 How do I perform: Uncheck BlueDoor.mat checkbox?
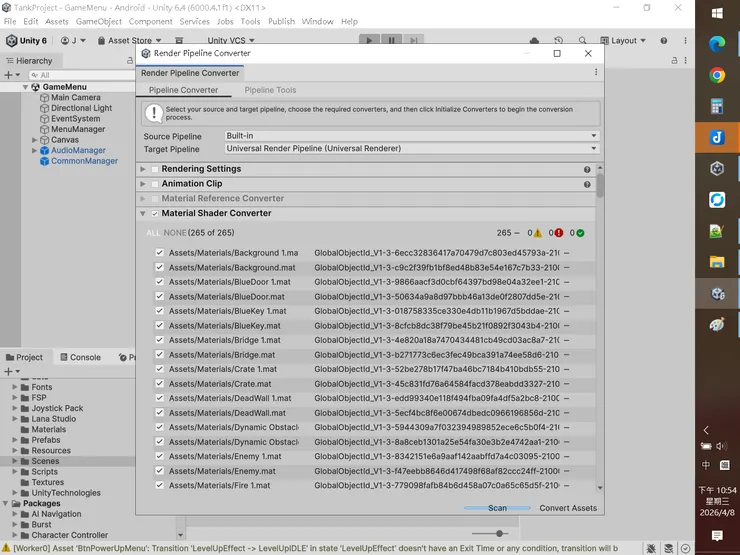click(160, 296)
